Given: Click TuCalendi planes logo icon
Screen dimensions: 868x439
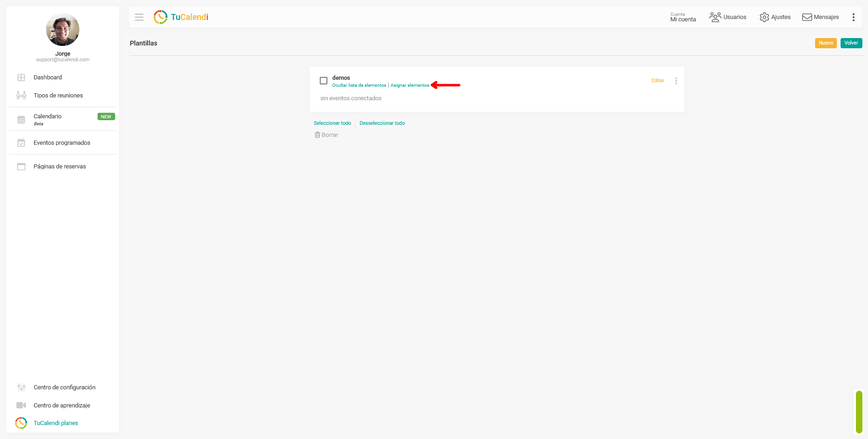Looking at the screenshot, I should coord(21,423).
